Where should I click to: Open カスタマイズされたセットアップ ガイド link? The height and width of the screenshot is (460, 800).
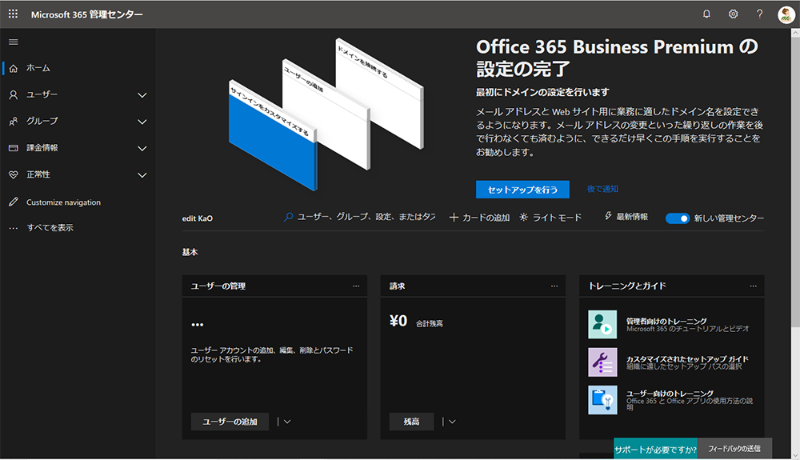687,359
